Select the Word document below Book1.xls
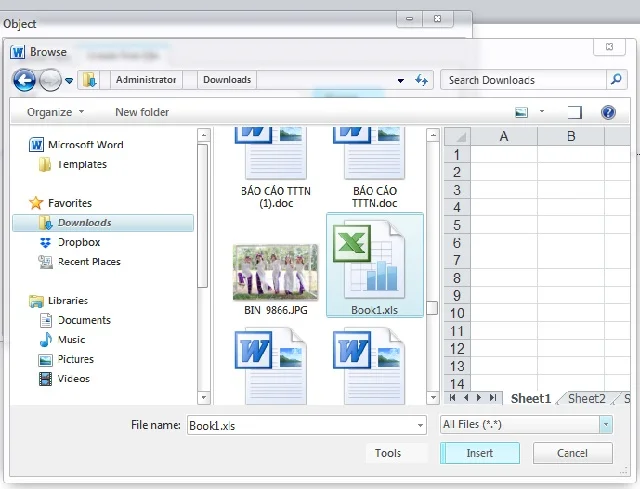Screen dimensions: 640x489 [x=369, y=366]
